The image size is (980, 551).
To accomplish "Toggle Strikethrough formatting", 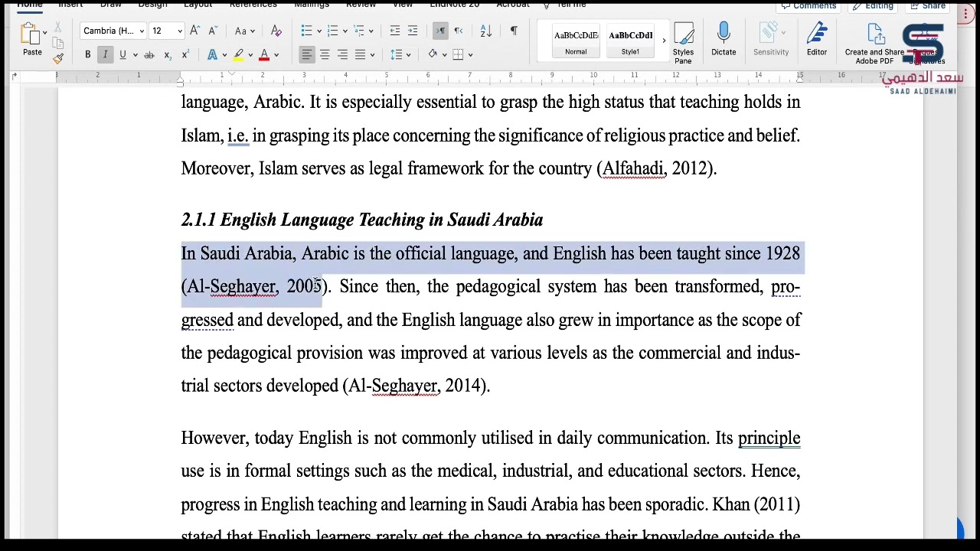I will click(149, 54).
